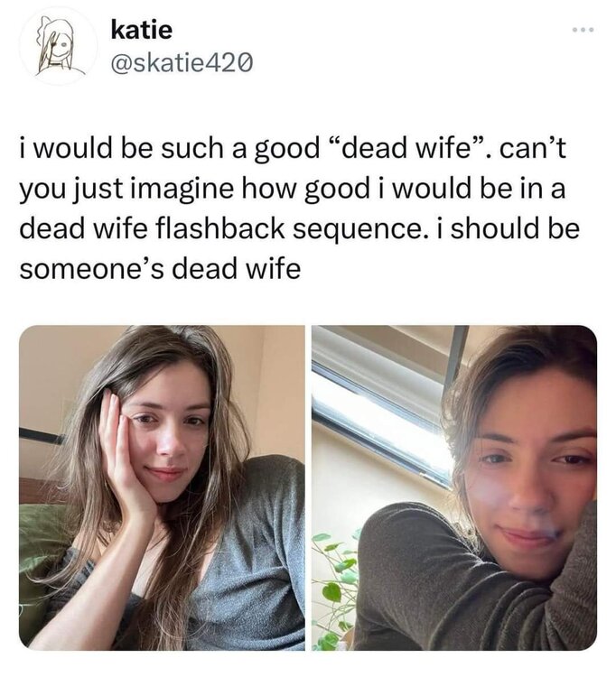The image size is (616, 677).
Task: Open the left photo attachment
Action: (163, 487)
